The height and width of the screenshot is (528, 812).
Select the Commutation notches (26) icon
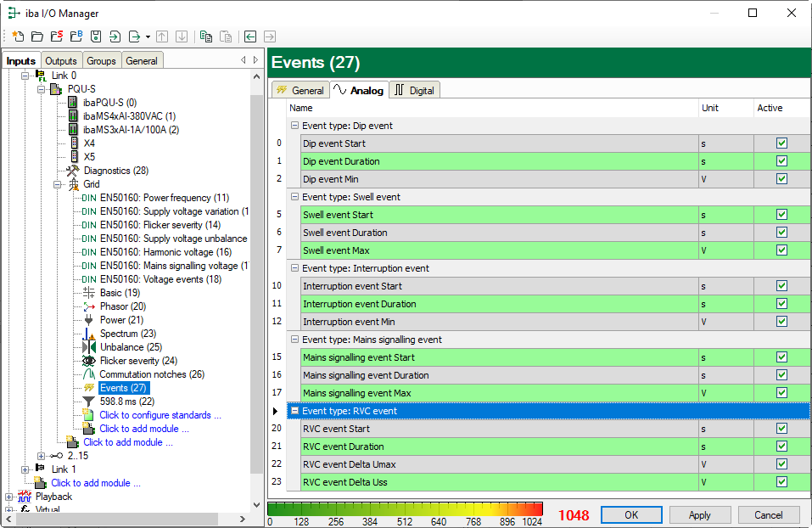point(89,374)
